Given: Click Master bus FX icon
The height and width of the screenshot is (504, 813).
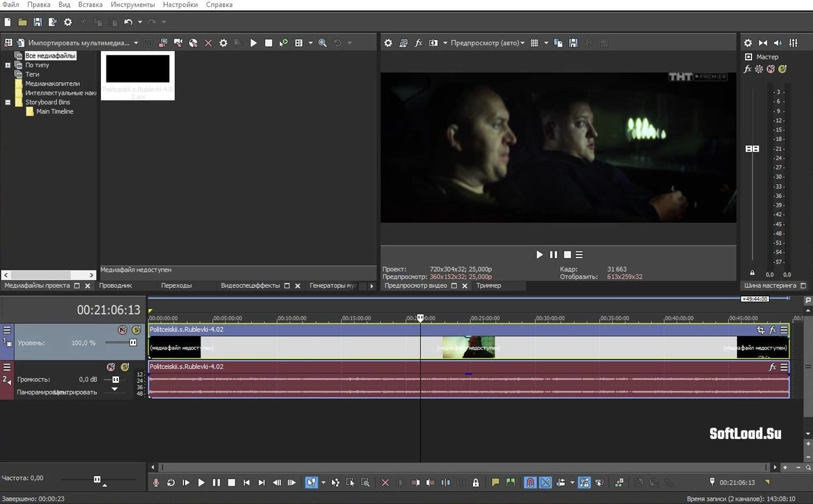Looking at the screenshot, I should tap(748, 69).
